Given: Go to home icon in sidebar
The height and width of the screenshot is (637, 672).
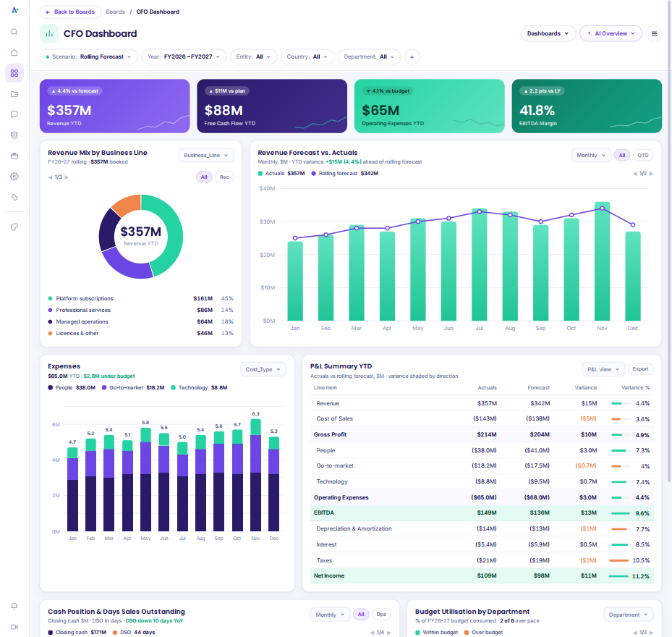Looking at the screenshot, I should point(14,52).
